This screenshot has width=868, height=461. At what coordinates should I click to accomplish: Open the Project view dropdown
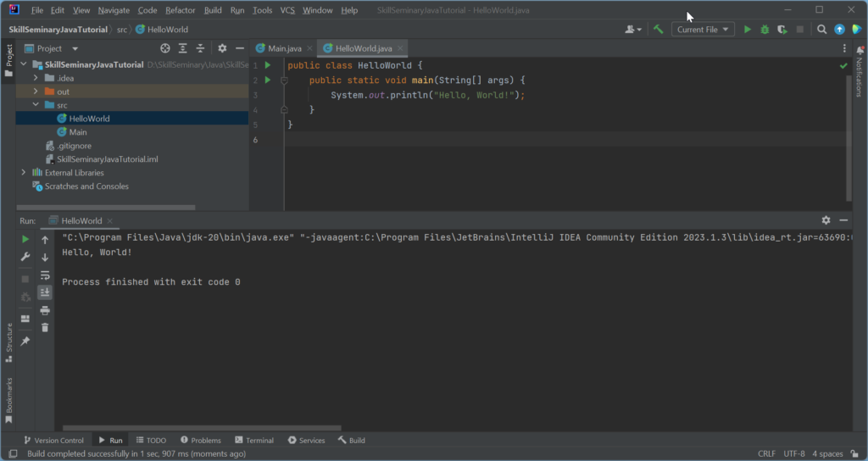[x=52, y=48]
